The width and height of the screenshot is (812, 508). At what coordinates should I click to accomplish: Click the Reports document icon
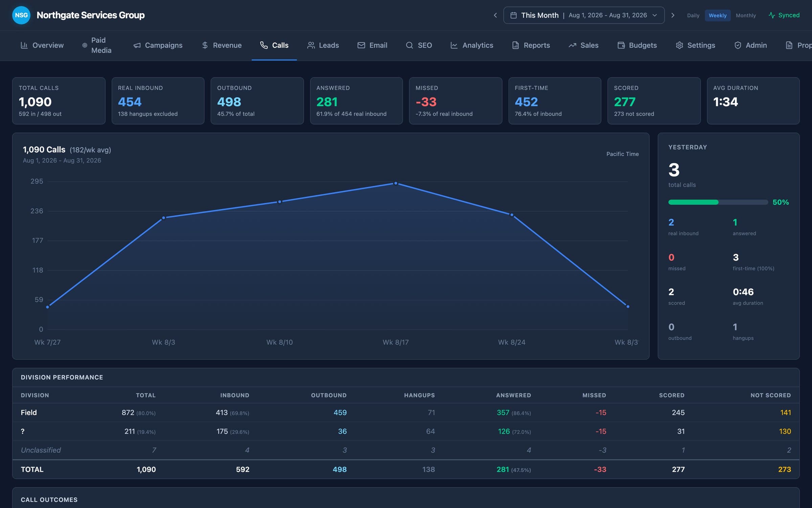point(515,45)
